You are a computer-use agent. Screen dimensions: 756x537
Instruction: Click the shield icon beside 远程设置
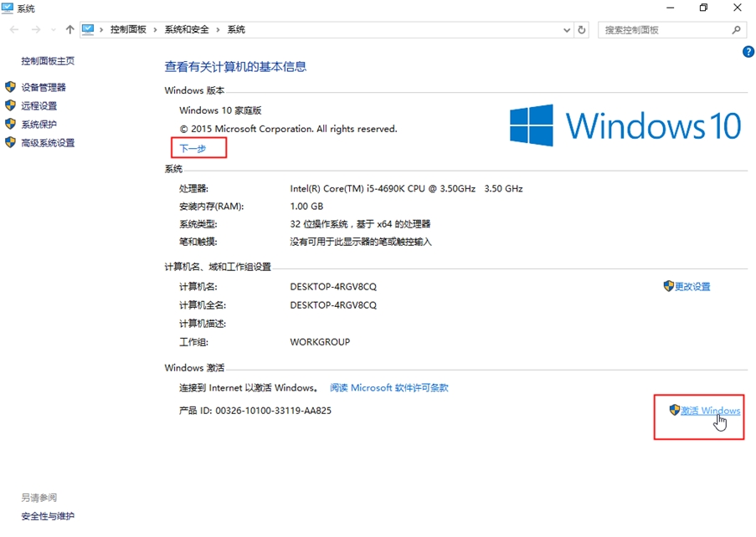10,105
